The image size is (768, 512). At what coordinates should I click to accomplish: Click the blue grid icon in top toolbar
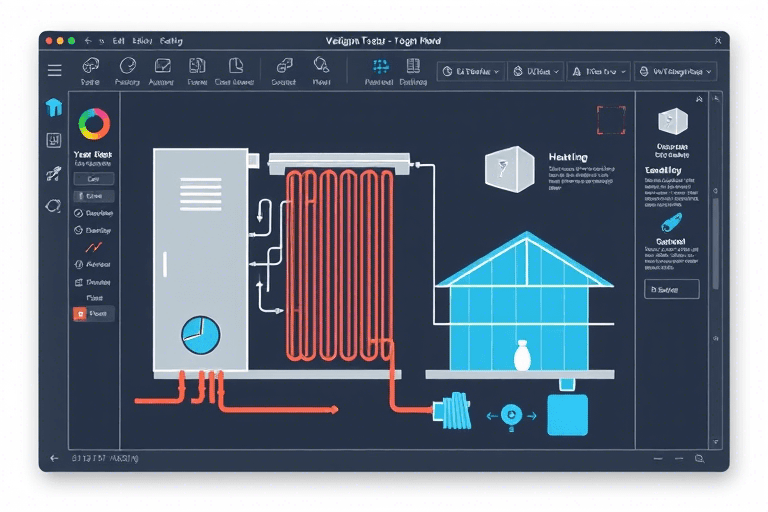[x=380, y=67]
